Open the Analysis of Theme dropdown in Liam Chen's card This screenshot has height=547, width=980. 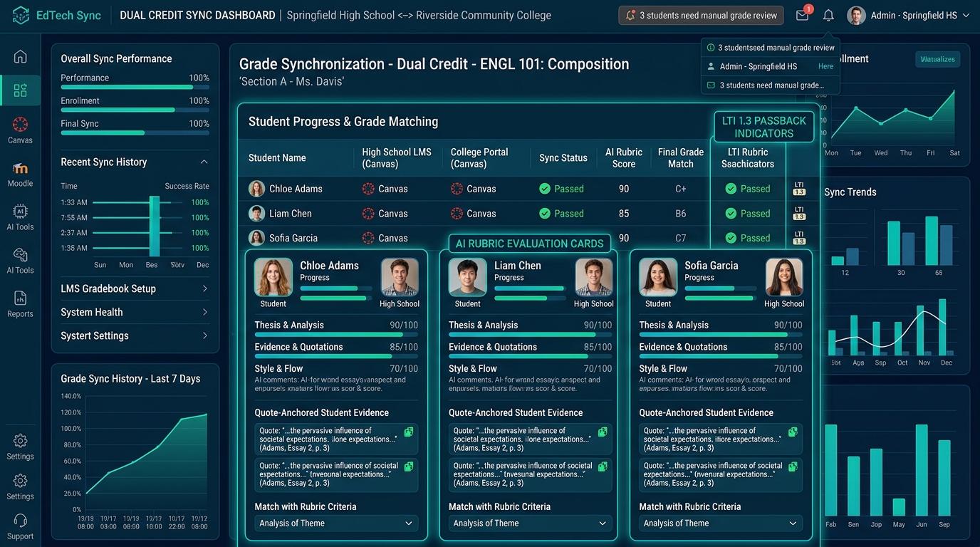(x=530, y=523)
